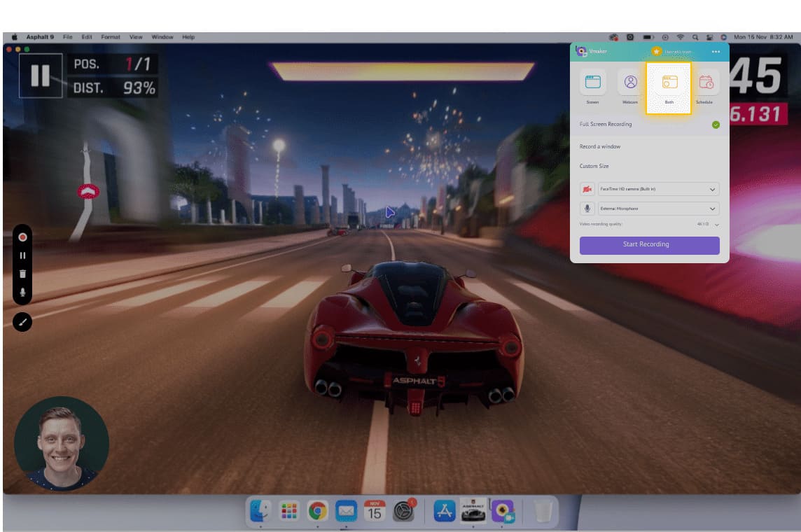Image resolution: width=801 pixels, height=532 pixels.
Task: Click the red record icon on floating toolbar
Action: 23,237
